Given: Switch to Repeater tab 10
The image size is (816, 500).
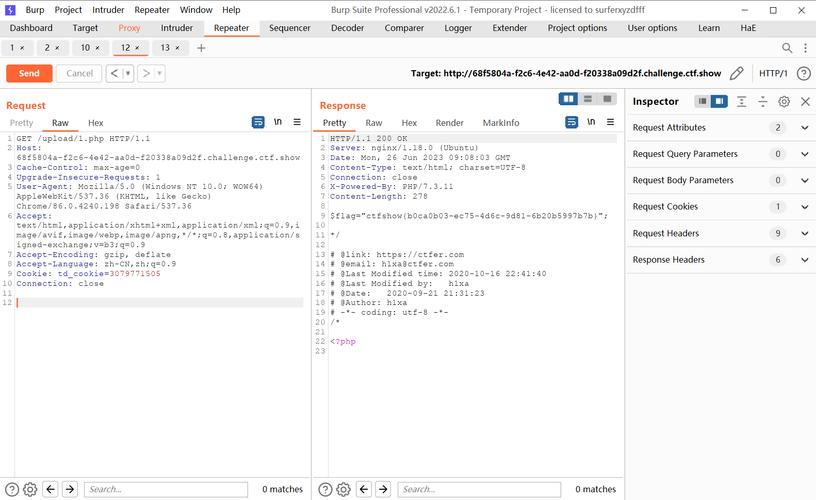Looking at the screenshot, I should tap(85, 48).
